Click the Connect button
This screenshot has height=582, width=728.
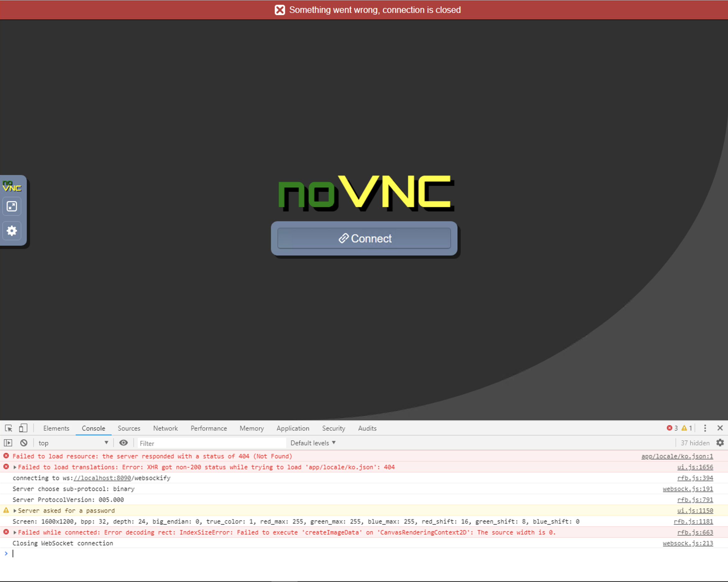click(x=364, y=238)
